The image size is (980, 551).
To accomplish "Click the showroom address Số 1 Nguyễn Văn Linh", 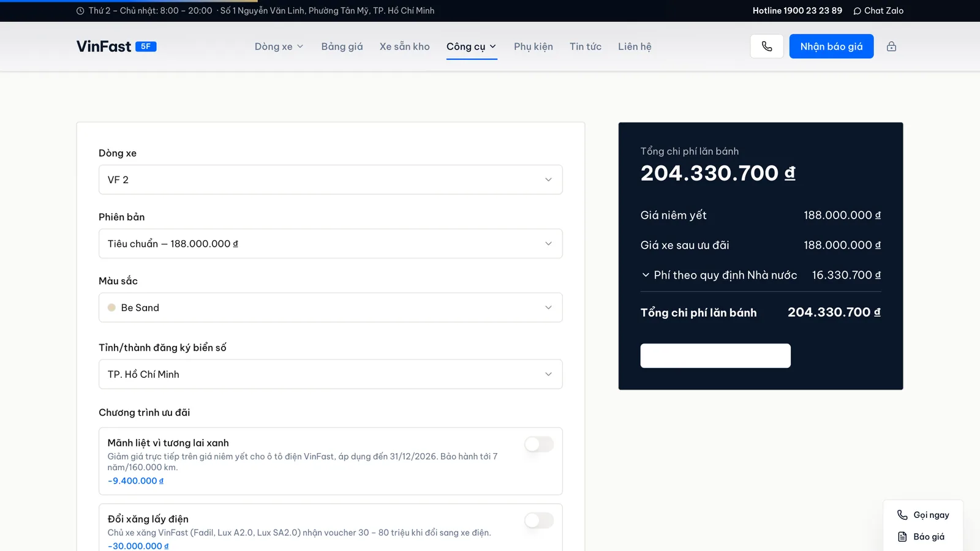I will tap(327, 10).
